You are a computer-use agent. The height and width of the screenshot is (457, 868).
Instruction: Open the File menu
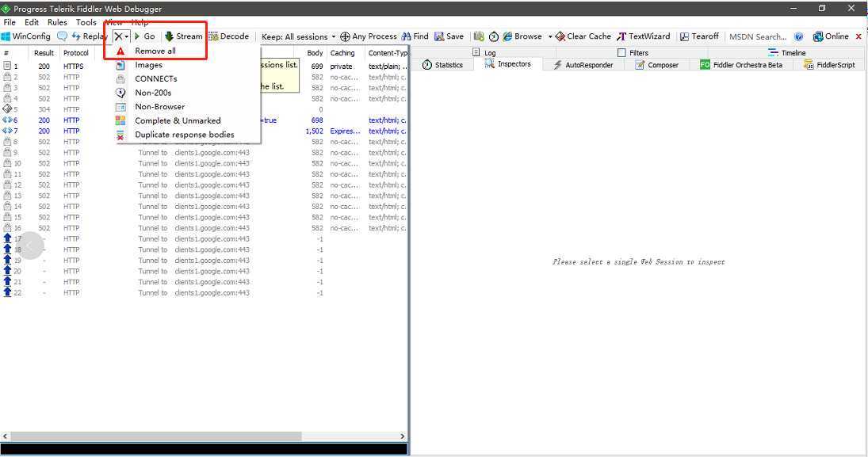pos(10,22)
